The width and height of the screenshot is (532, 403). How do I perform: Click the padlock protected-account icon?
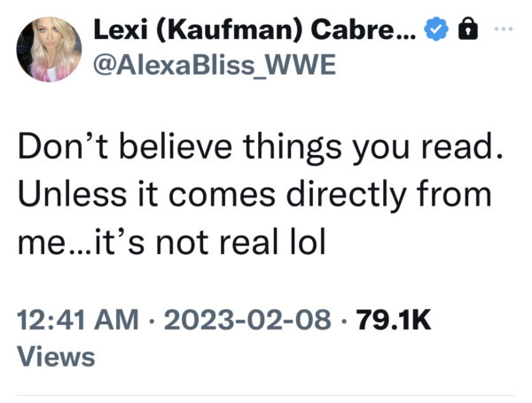[468, 29]
